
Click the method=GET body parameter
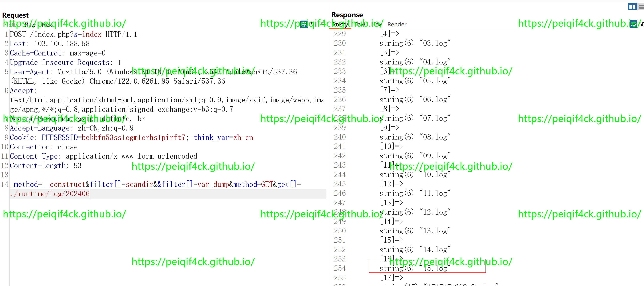point(253,184)
